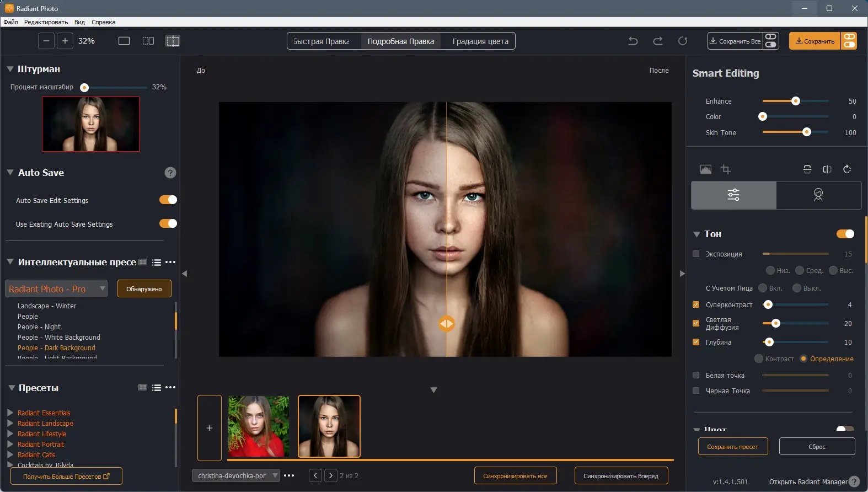868x492 pixels.
Task: Toggle Use Existing Auto Save Settings
Action: pyautogui.click(x=168, y=223)
